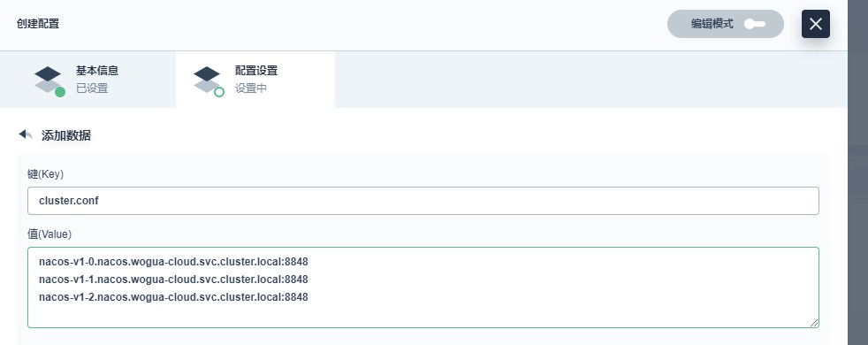Screen dimensions: 868x345
Task: Place cursor on the nacos-v1-1 line
Action: pyautogui.click(x=173, y=280)
